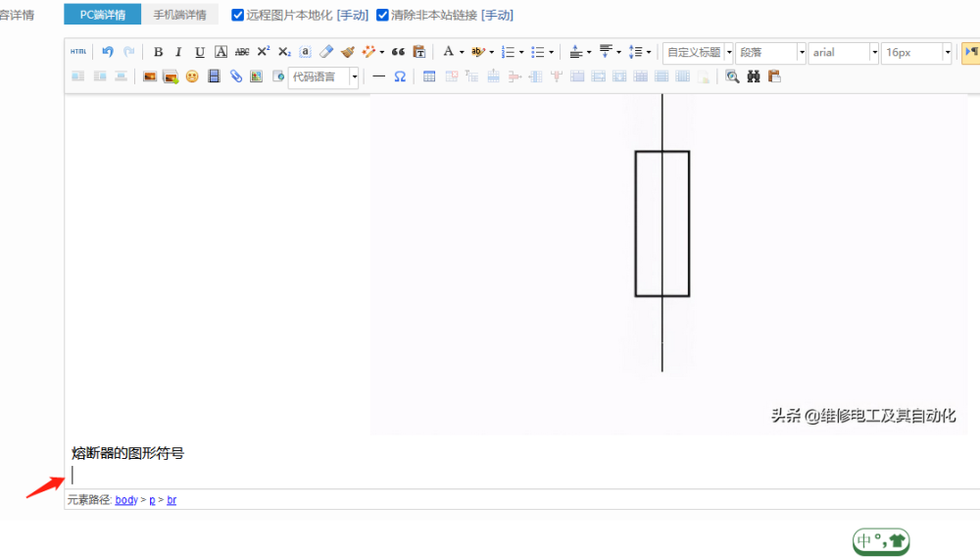Apply underline formatting icon
Viewport: 980px width, 558px height.
pyautogui.click(x=199, y=52)
